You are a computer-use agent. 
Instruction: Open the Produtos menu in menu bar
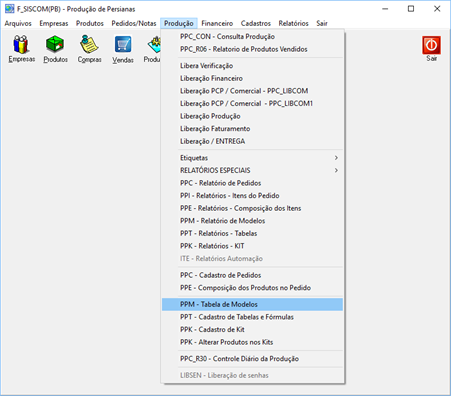point(90,23)
